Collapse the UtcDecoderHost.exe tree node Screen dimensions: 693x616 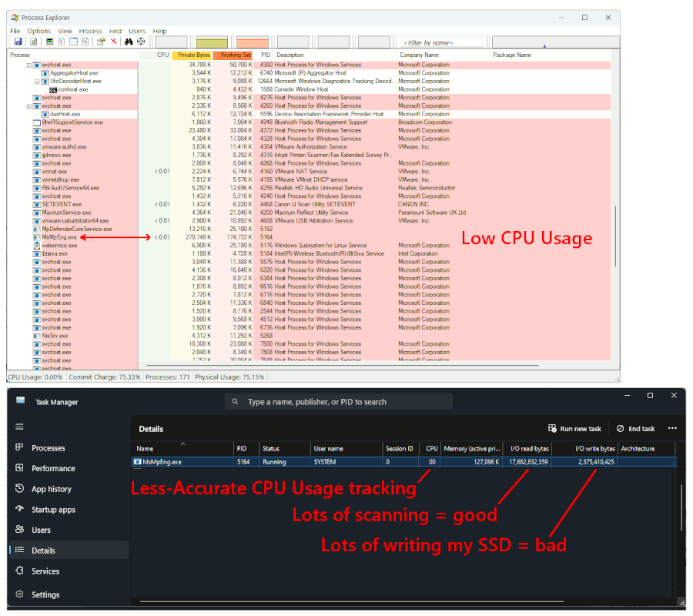37,82
